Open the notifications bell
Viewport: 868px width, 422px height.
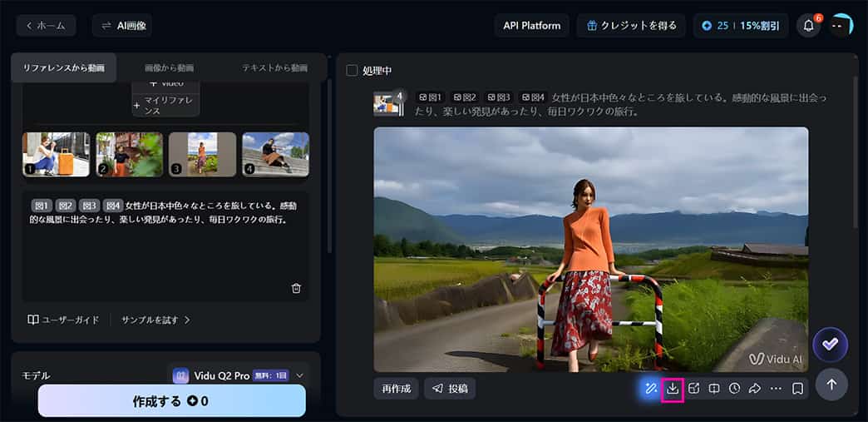point(808,26)
